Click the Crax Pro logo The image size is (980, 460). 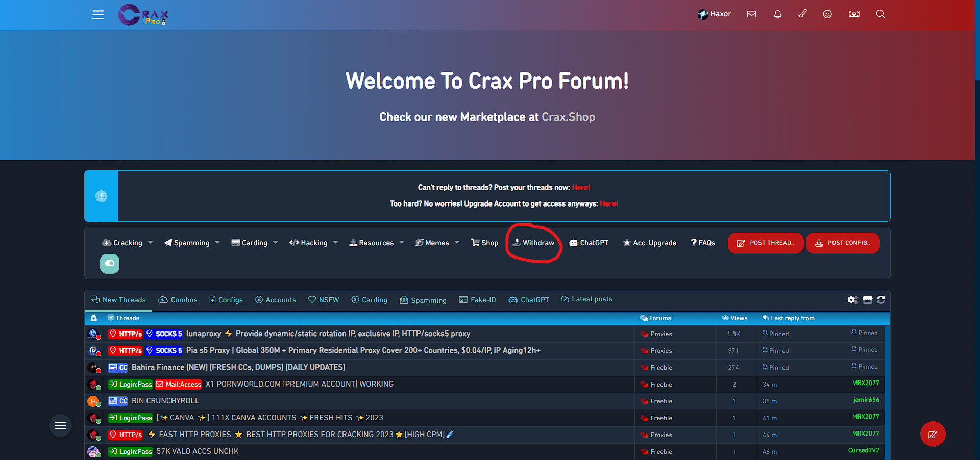143,15
